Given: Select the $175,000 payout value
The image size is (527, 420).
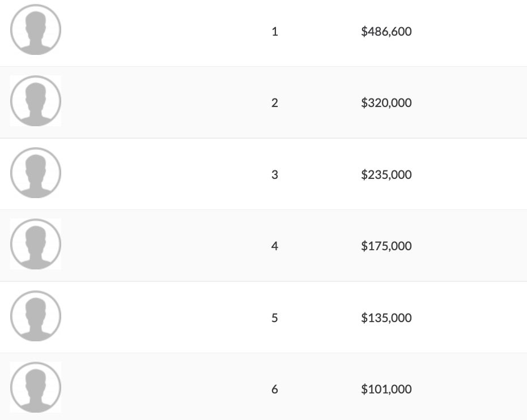Looking at the screenshot, I should 386,246.
